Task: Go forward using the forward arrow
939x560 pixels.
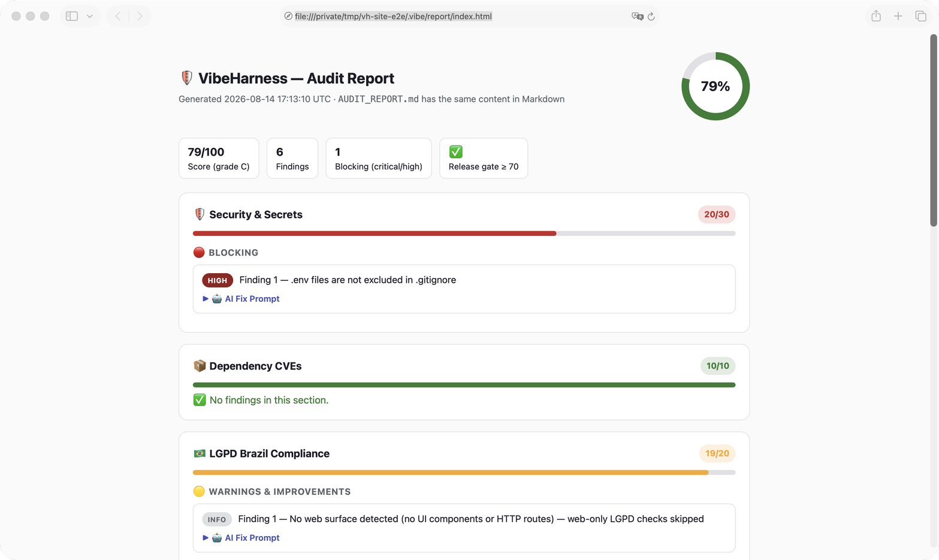Action: point(140,16)
